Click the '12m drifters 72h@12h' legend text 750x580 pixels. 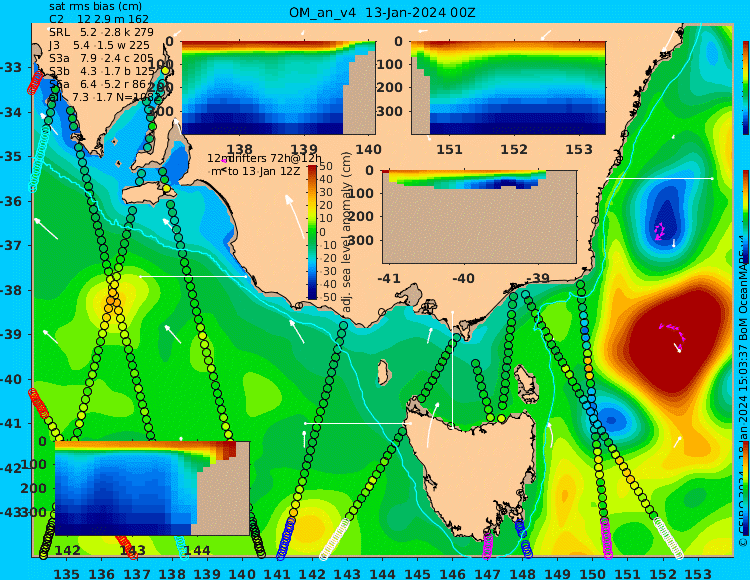[265, 158]
